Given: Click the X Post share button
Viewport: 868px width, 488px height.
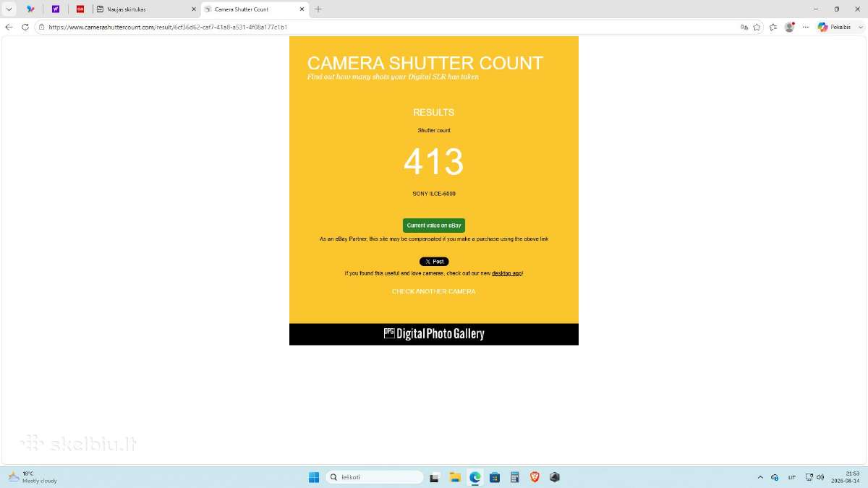Looking at the screenshot, I should pos(434,262).
